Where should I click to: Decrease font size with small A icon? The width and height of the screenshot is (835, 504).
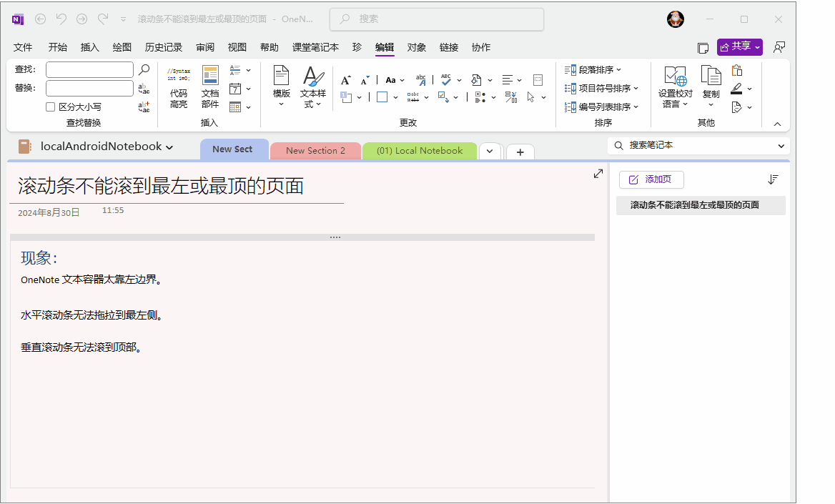click(365, 80)
